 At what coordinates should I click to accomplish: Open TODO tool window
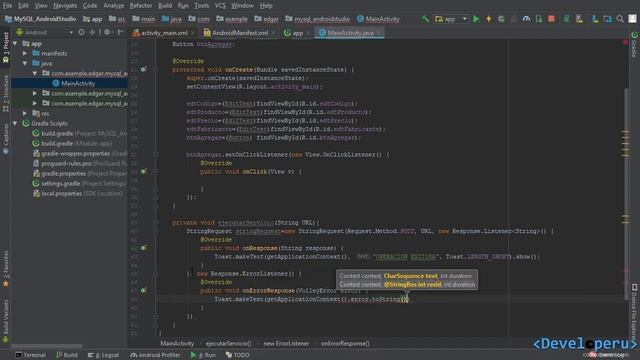[238, 355]
